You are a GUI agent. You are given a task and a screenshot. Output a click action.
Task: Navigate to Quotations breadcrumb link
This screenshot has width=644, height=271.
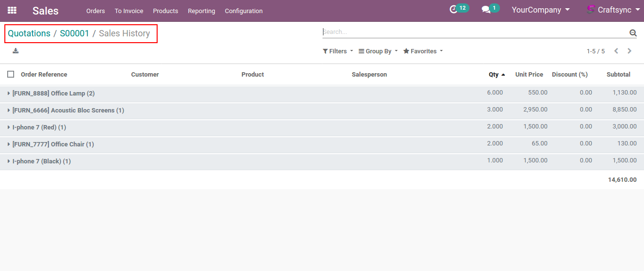29,33
